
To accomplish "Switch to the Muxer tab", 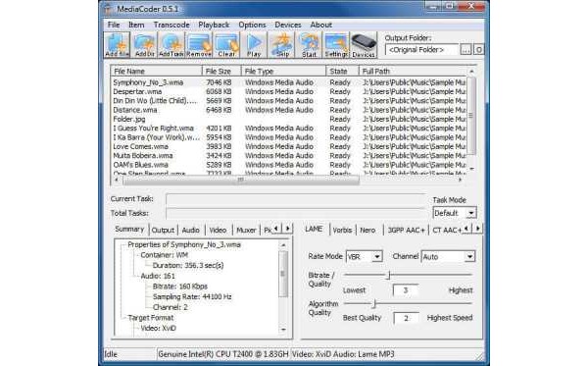I will (x=246, y=230).
